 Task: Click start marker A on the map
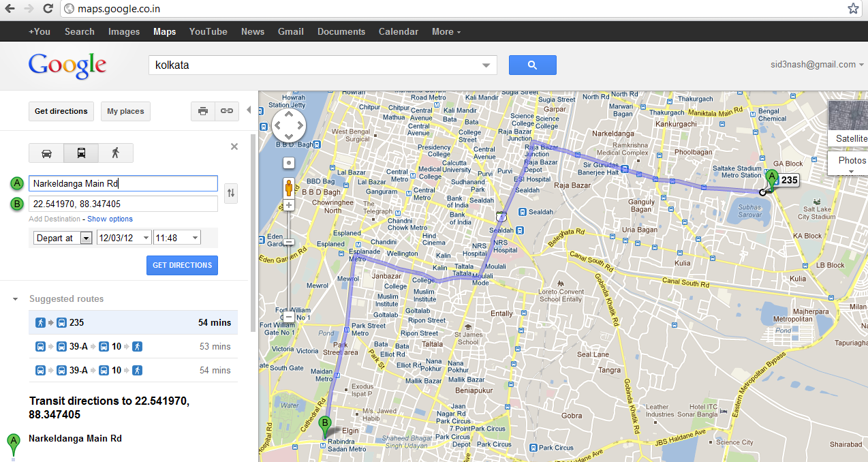772,179
